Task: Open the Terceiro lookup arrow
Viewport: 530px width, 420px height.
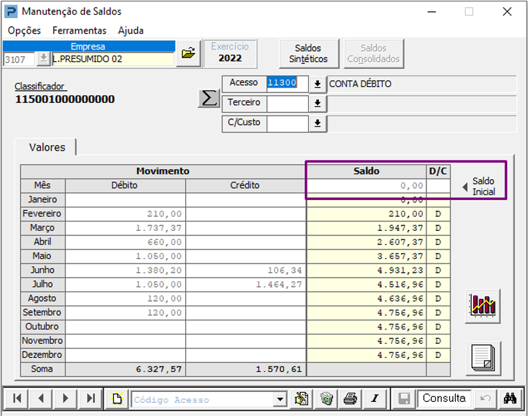Action: pyautogui.click(x=317, y=104)
